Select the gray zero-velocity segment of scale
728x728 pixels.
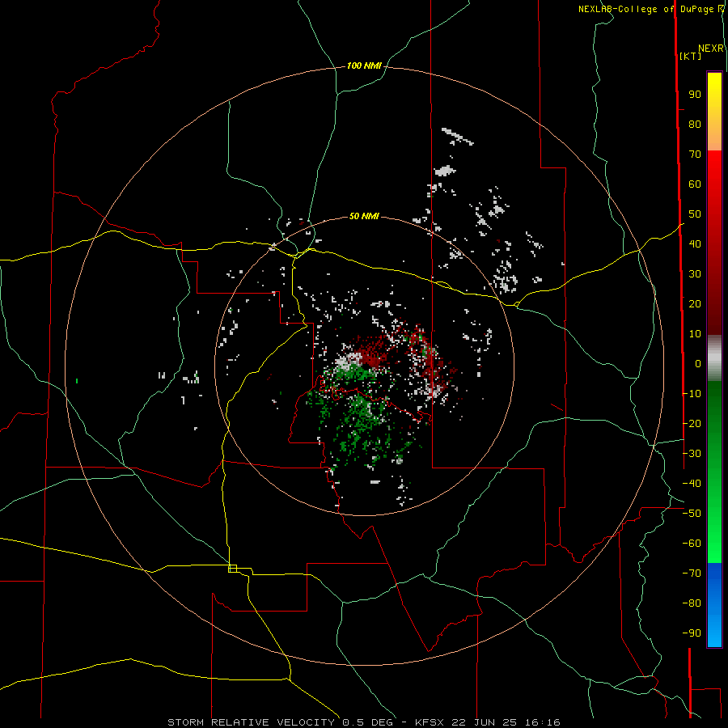click(714, 358)
